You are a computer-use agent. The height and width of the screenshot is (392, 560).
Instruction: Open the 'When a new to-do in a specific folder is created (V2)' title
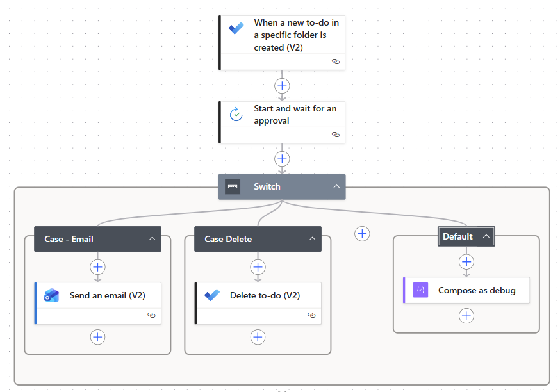pos(297,35)
